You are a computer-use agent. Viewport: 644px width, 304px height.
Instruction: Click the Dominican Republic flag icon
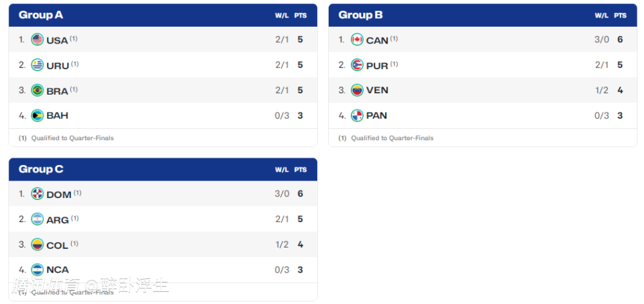coord(38,193)
